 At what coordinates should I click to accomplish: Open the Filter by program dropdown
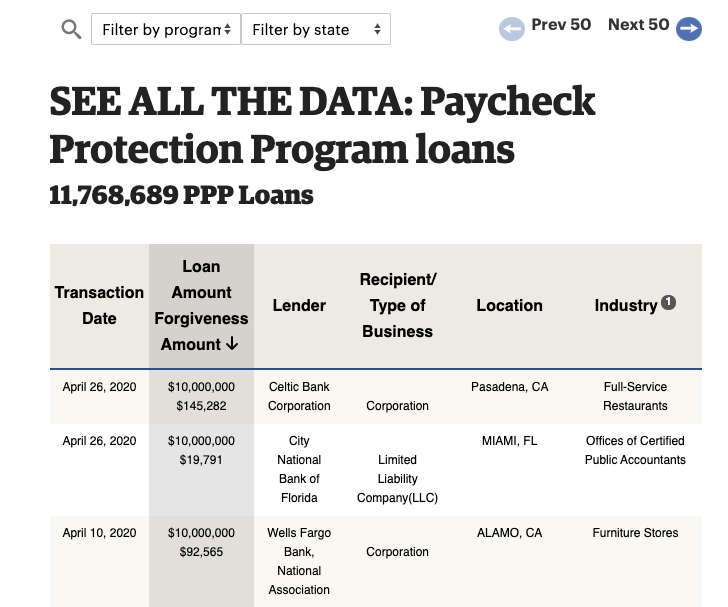[x=166, y=29]
